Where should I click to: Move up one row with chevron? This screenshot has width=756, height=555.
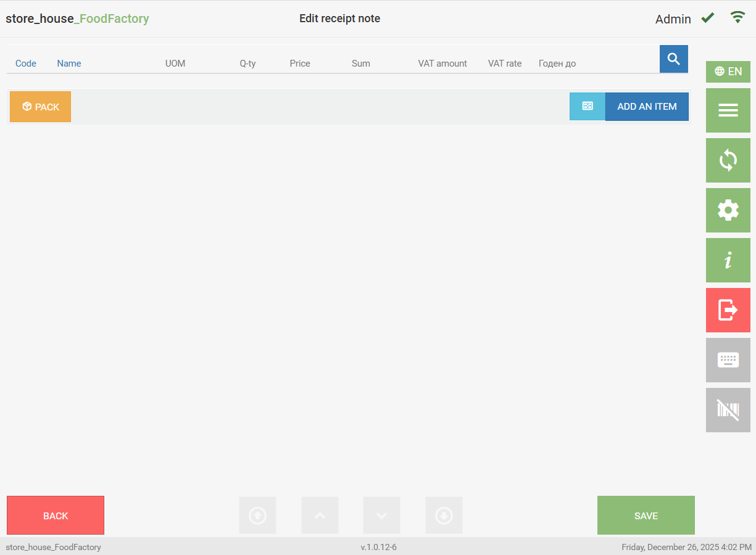click(320, 516)
